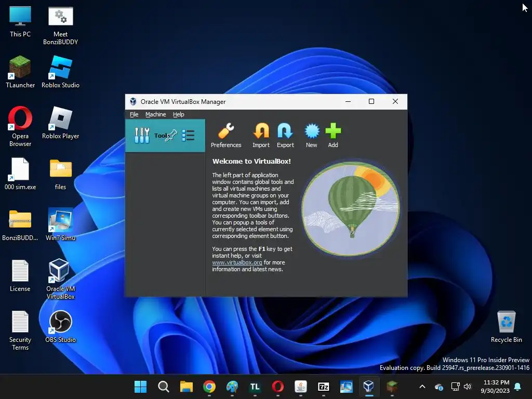Select BonziBUDD... zip folder on desktop

pyautogui.click(x=20, y=224)
